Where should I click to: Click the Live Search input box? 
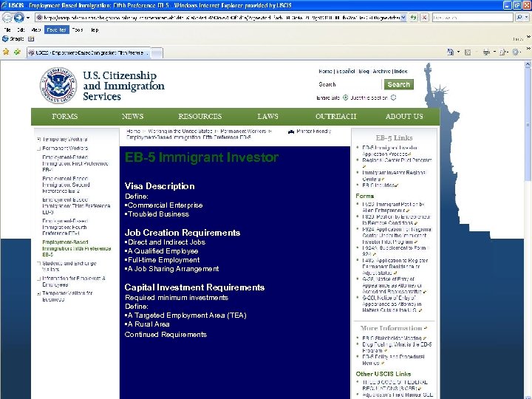point(472,17)
